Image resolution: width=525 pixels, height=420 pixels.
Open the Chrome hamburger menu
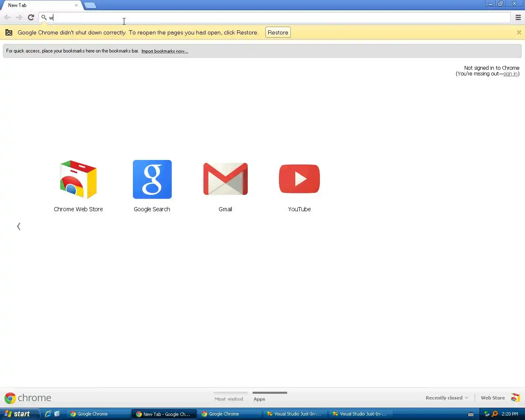tap(518, 17)
